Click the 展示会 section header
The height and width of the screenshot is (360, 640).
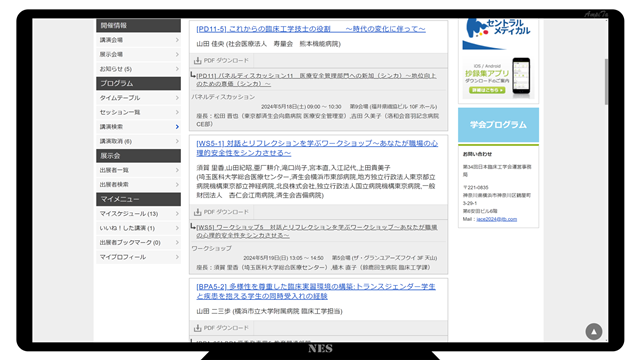pyautogui.click(x=138, y=156)
